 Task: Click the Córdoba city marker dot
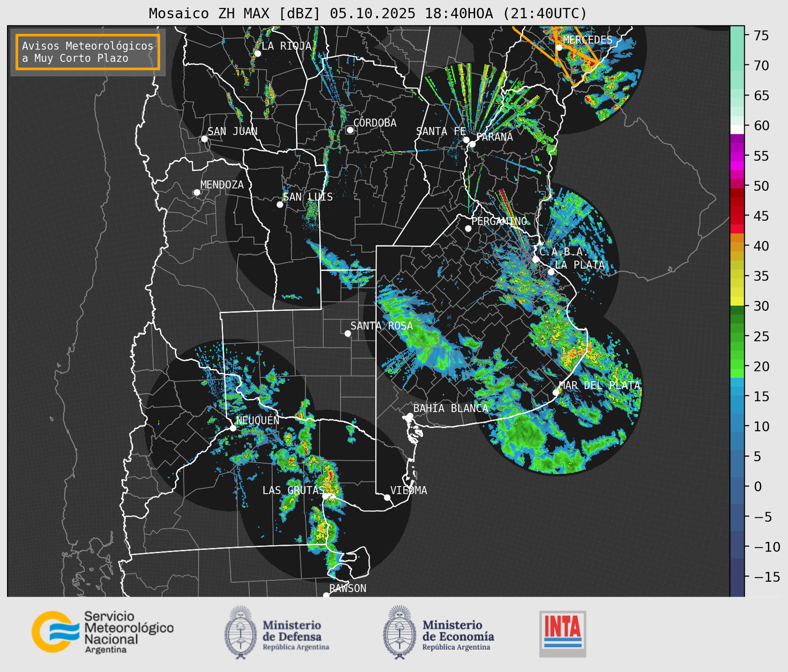[350, 130]
